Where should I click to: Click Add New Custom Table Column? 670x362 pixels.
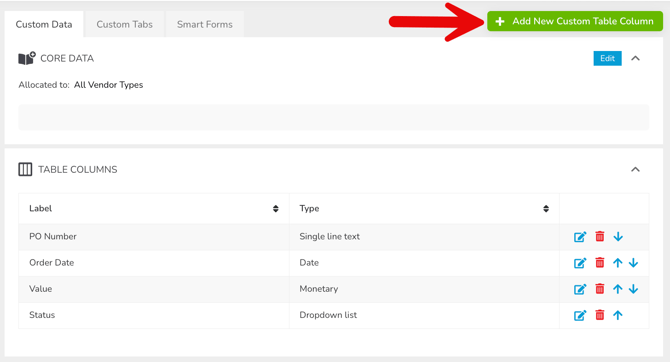[x=575, y=21]
